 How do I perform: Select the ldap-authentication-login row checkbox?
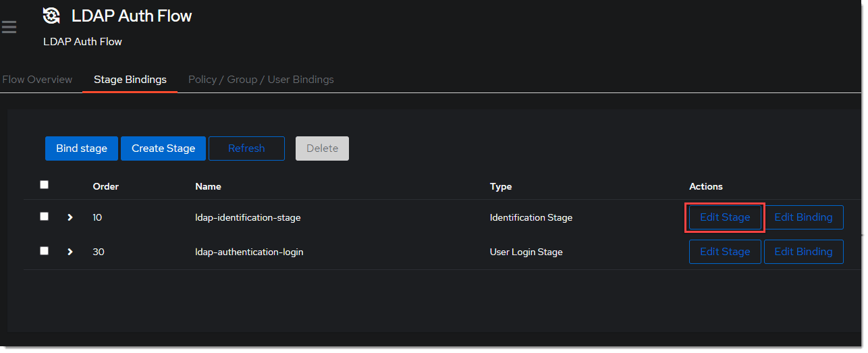[x=45, y=250]
